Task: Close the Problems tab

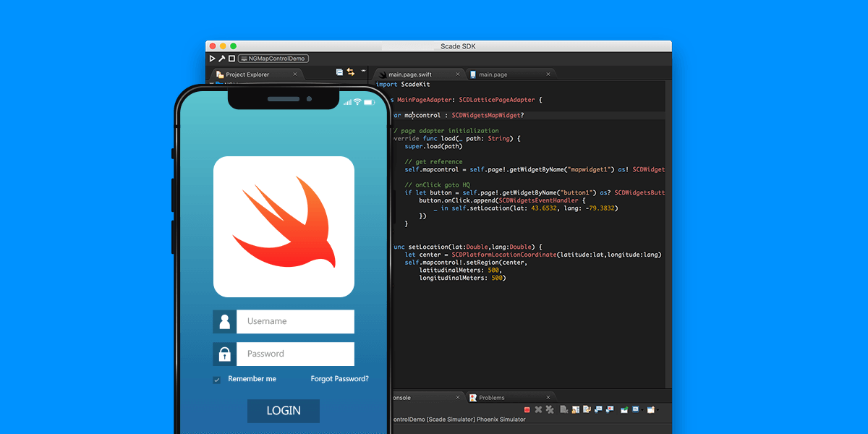Action: click(x=548, y=397)
